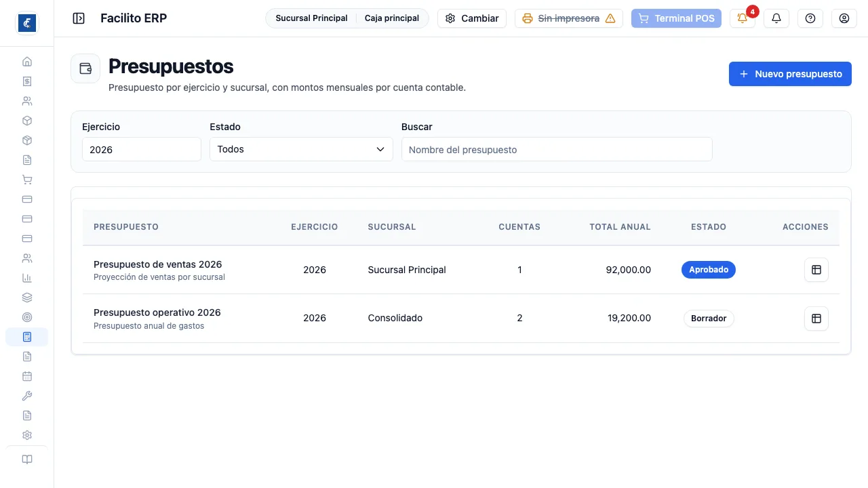
Task: Click the Proyección de ventas por sucursal subtitle
Action: [x=159, y=277]
